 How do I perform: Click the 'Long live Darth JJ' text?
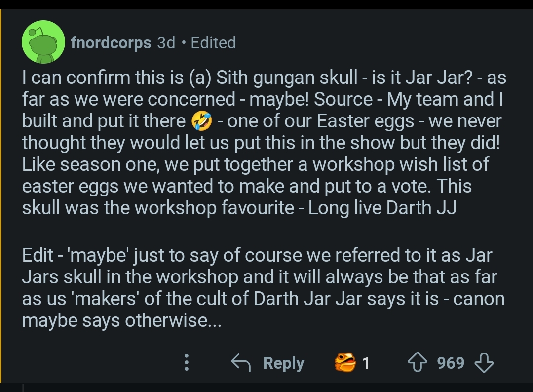point(382,208)
